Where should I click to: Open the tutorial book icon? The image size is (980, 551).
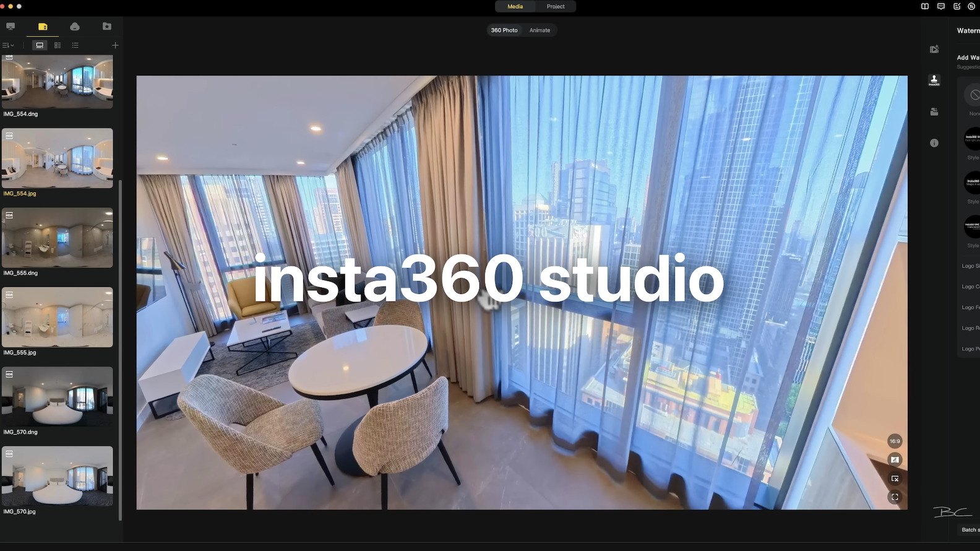click(925, 6)
